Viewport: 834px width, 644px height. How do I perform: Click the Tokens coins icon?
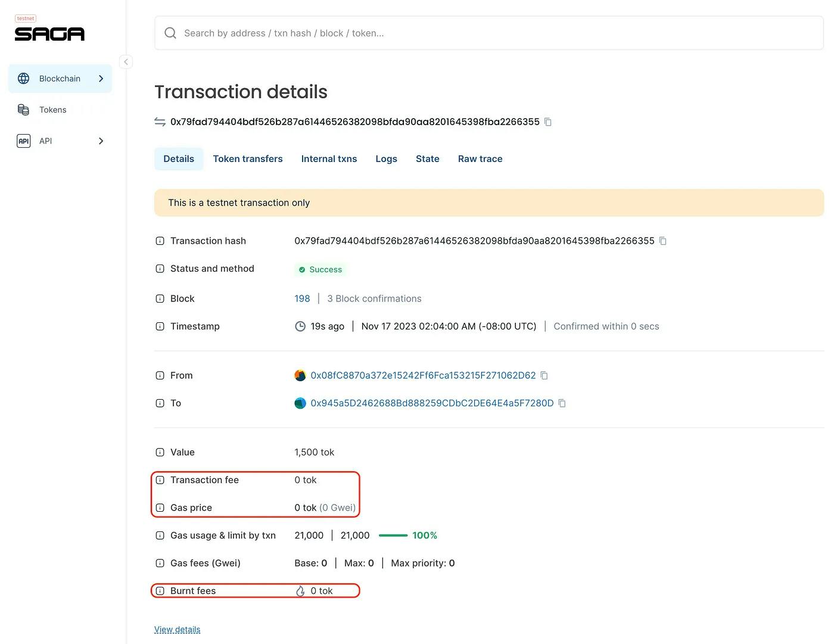[24, 110]
